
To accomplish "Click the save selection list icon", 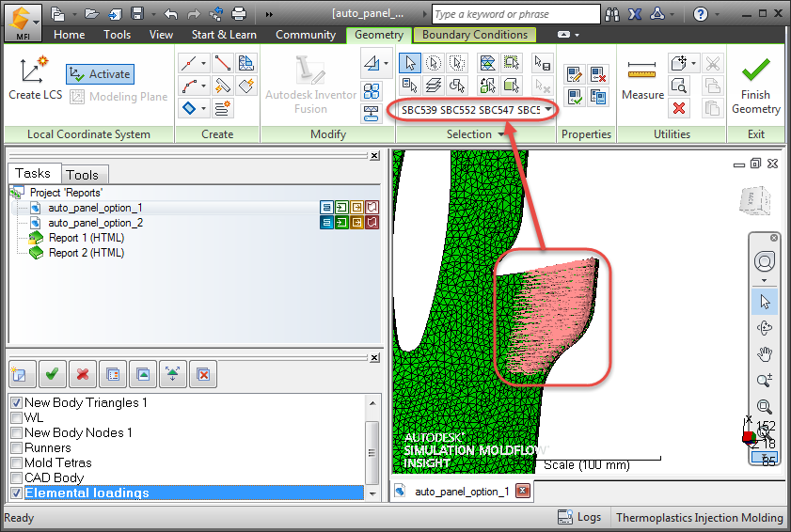I will 543,63.
